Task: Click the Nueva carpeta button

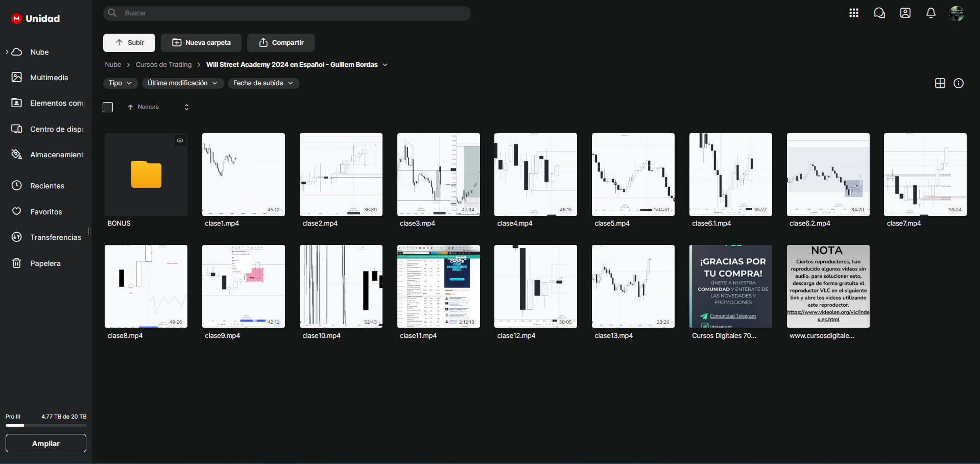Action: tap(202, 43)
